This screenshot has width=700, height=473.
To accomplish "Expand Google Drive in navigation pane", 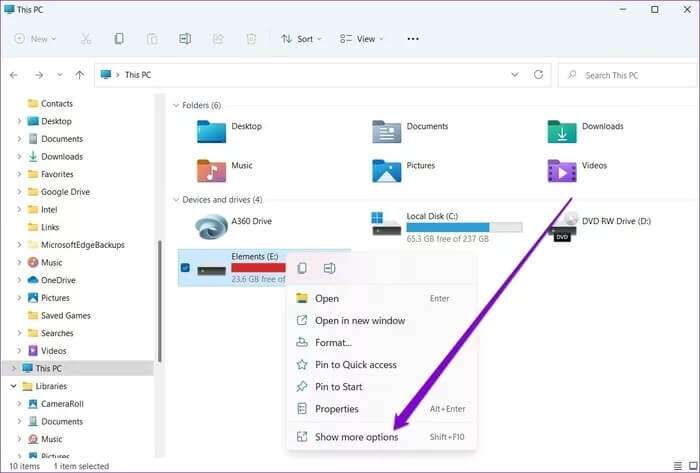I will pos(19,192).
